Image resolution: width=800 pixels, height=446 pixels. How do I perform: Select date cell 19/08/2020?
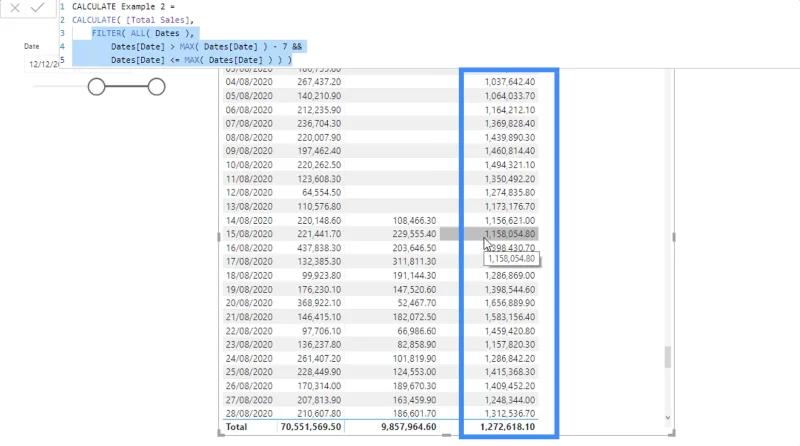click(x=249, y=289)
